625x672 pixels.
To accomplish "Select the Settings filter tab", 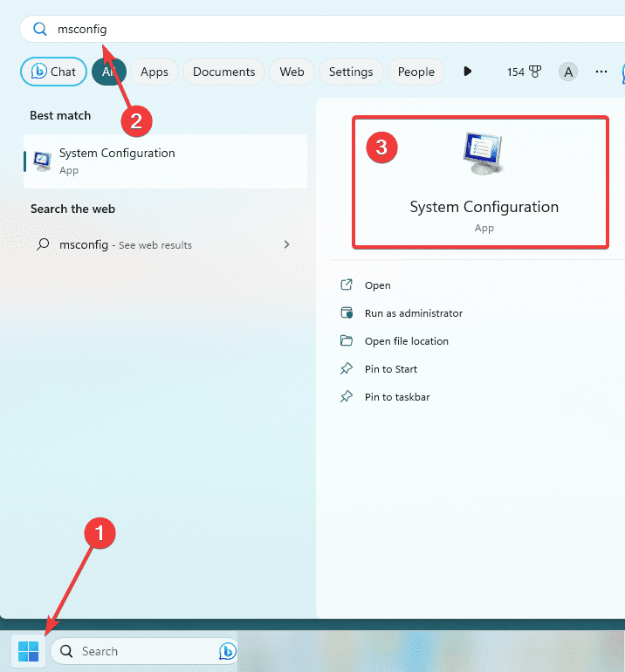I will [351, 72].
